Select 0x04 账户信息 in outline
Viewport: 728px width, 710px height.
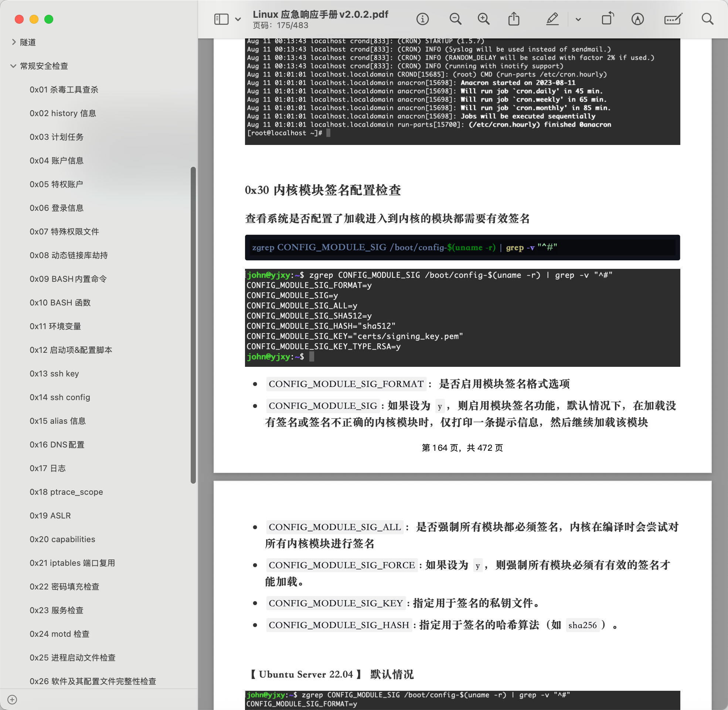click(57, 161)
